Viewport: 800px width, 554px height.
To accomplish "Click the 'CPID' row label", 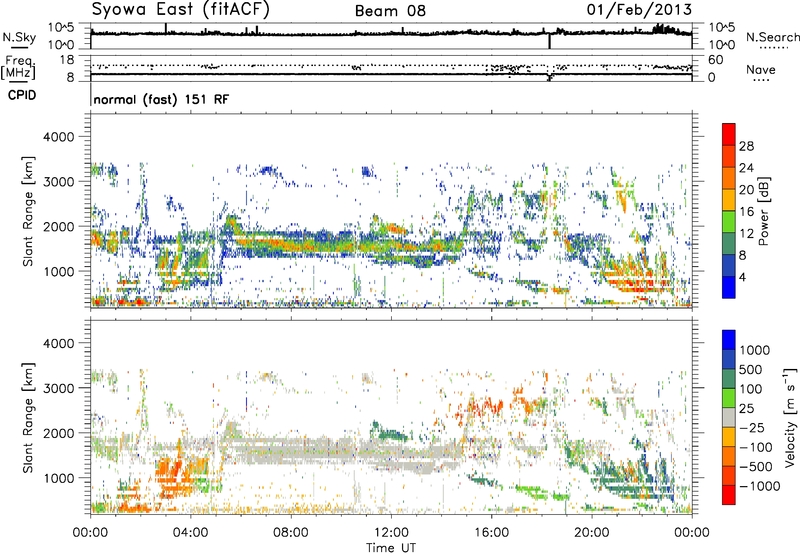I will (x=22, y=95).
